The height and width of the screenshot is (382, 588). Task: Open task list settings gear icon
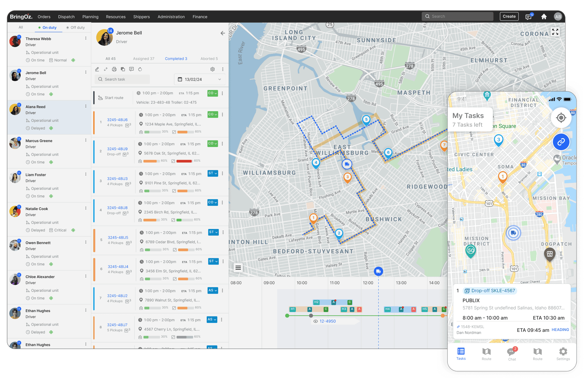tap(212, 69)
